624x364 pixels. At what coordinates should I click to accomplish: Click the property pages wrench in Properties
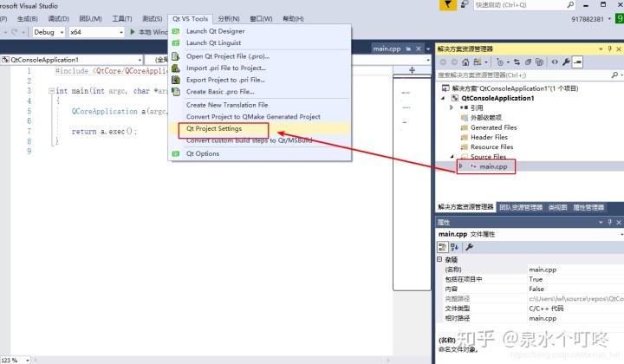(x=470, y=247)
